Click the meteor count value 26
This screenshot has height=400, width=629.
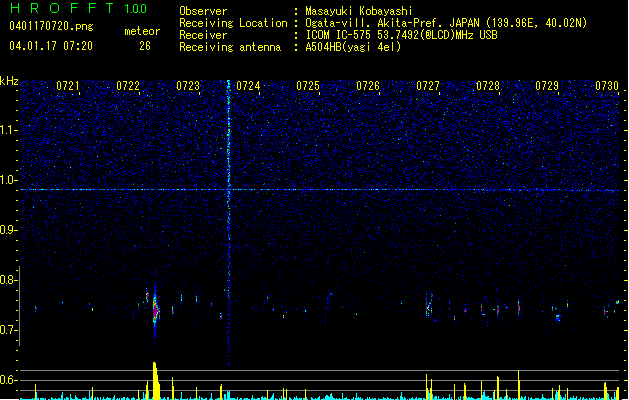click(x=145, y=46)
